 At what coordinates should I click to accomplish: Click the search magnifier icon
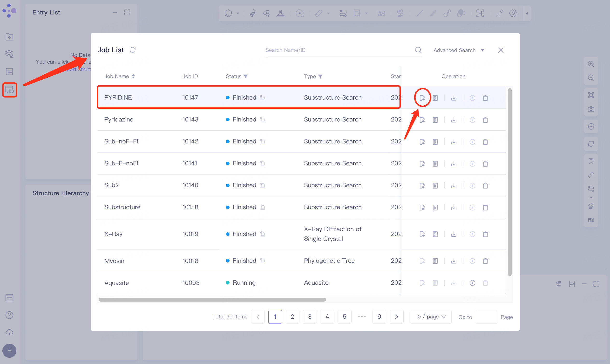click(x=418, y=50)
